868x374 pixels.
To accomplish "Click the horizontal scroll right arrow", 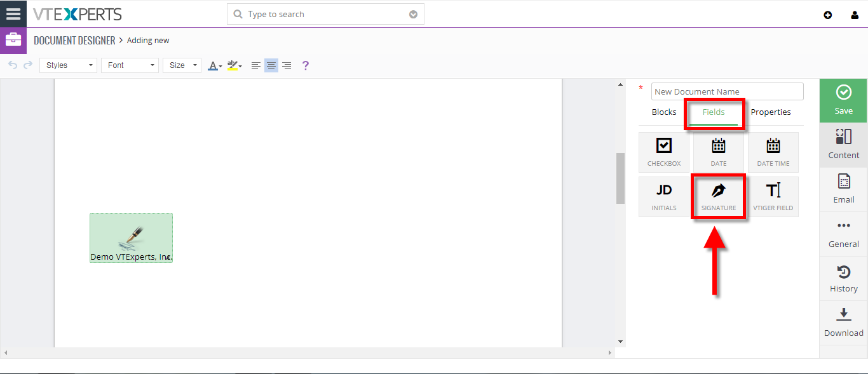I will click(610, 352).
